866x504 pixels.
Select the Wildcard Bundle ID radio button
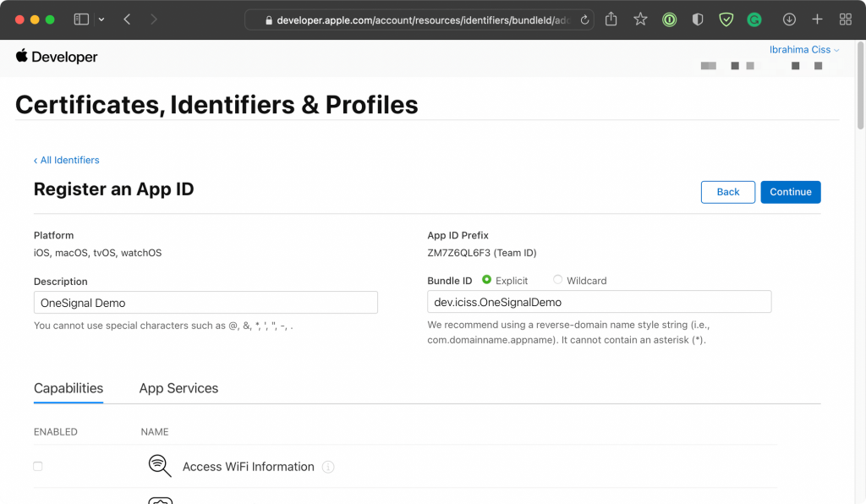558,280
